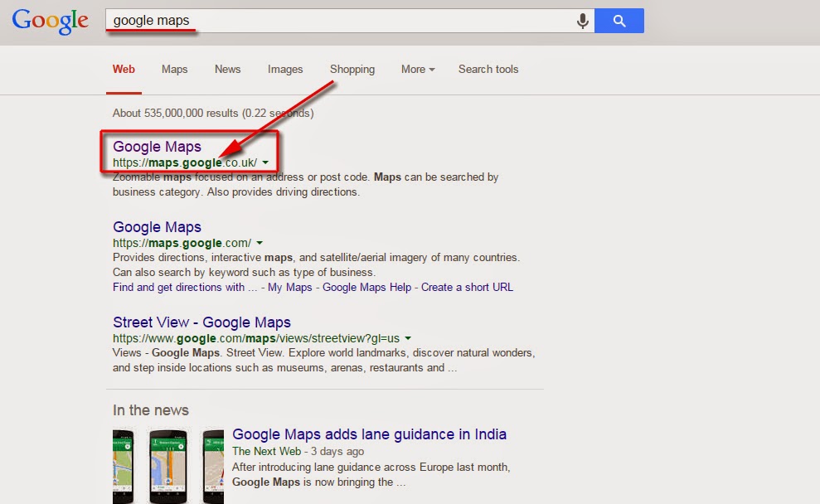Open the 'Create a short URL' sitelink
Viewport: 820px width, 504px height.
[467, 288]
